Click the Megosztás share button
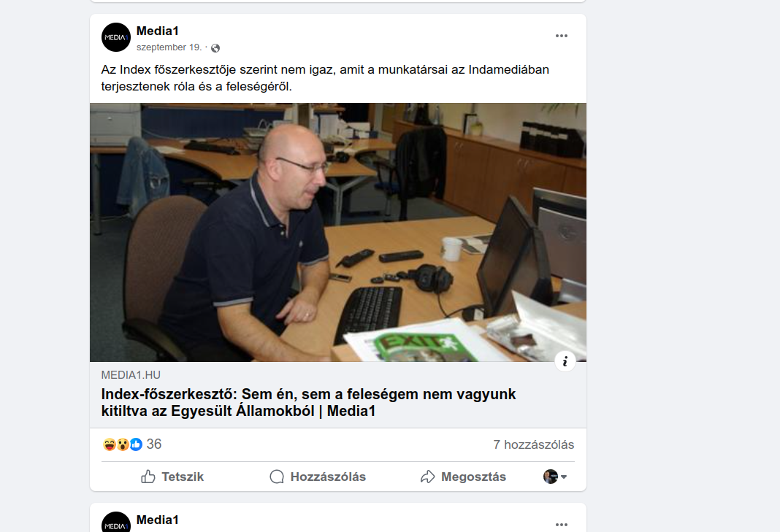Screen dimensions: 780x532 pyautogui.click(x=463, y=477)
